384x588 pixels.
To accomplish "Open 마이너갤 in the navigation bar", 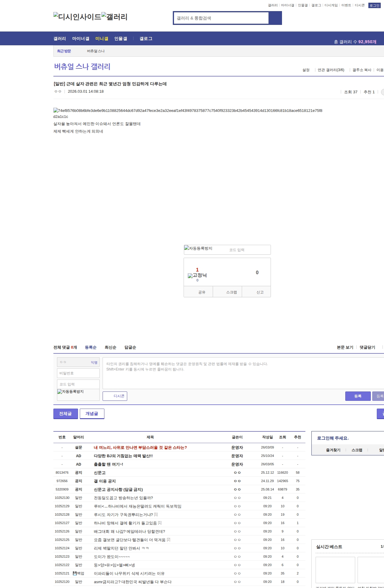I will coord(81,39).
